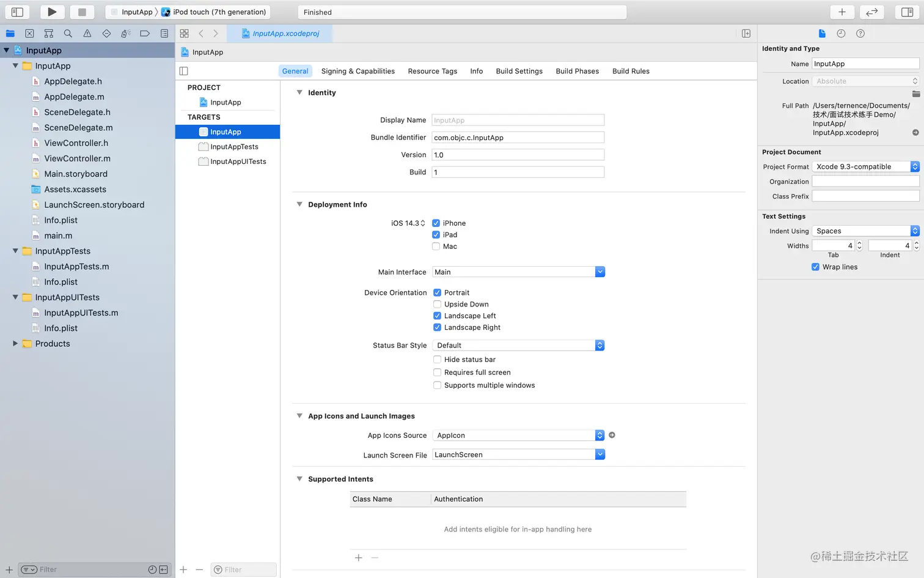
Task: Enable Upside Down orientation
Action: pos(438,304)
